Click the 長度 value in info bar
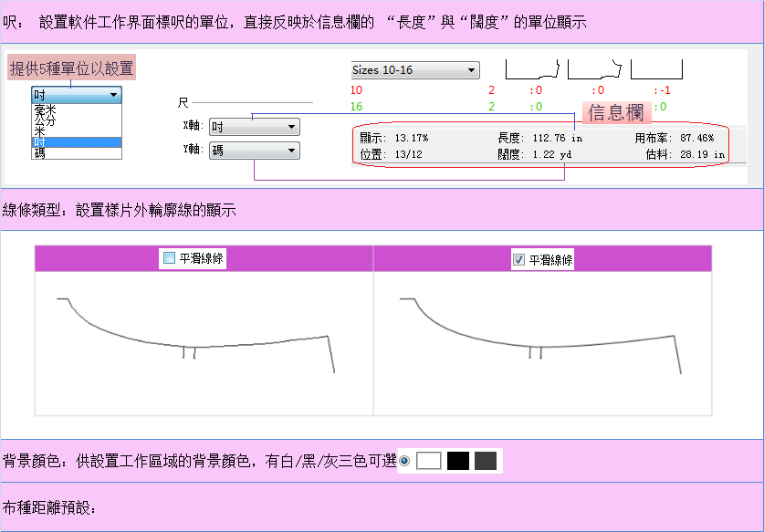764x532 pixels. 558,138
